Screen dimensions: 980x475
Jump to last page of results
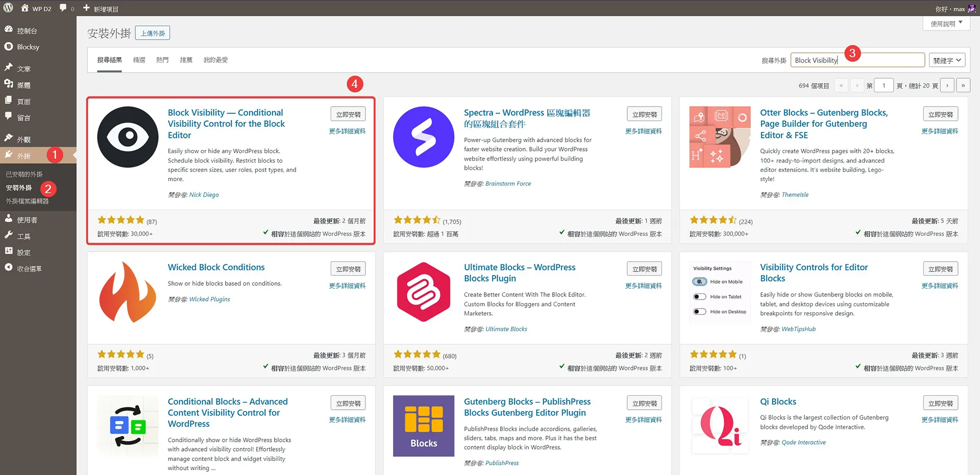[x=963, y=85]
